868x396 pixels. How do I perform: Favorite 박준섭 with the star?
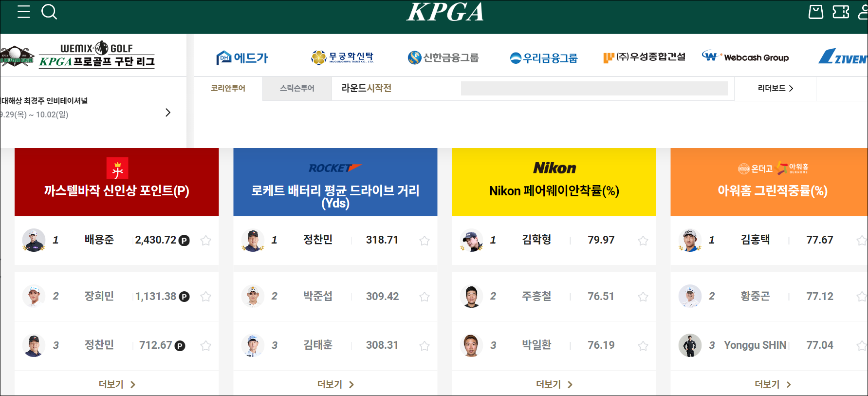425,296
